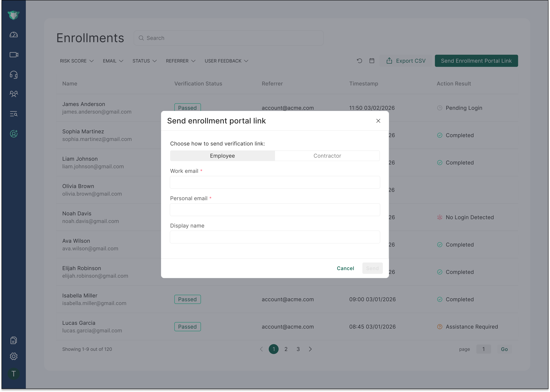Select the Employee option

(x=222, y=156)
